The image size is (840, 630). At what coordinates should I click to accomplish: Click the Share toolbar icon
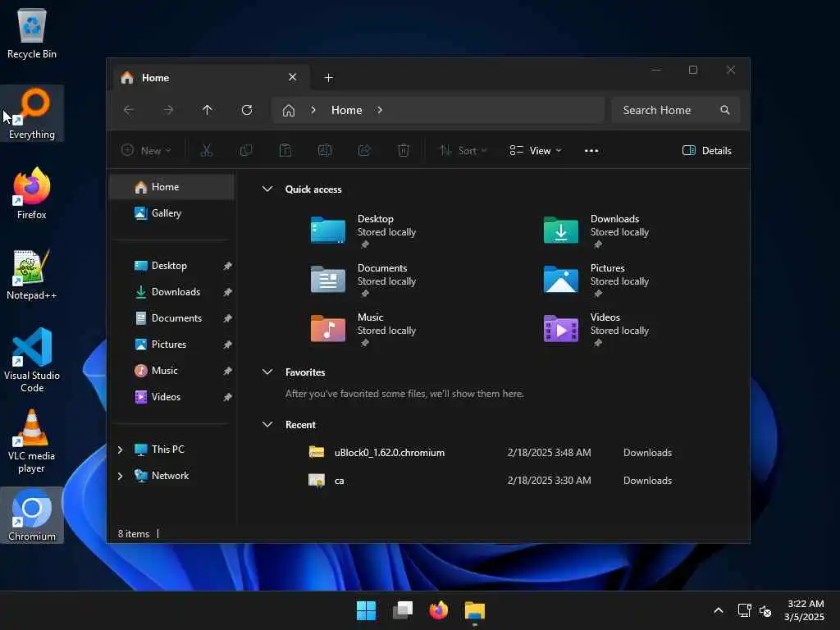(364, 151)
